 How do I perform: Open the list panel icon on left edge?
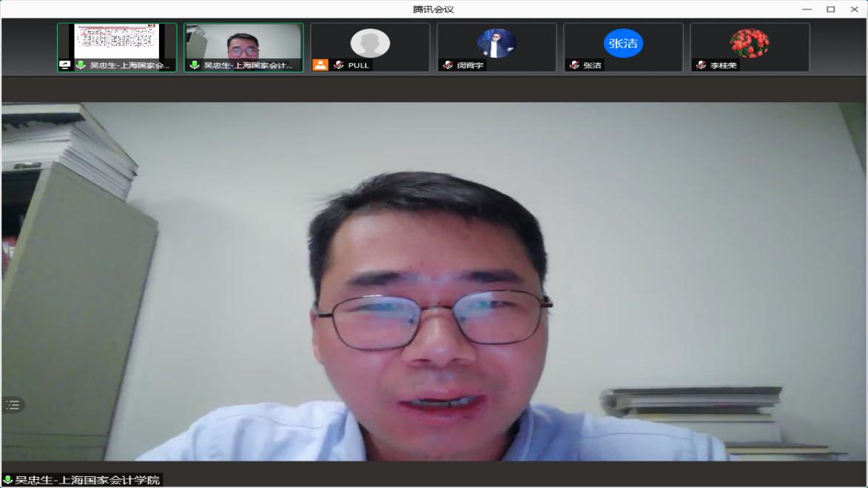[13, 405]
